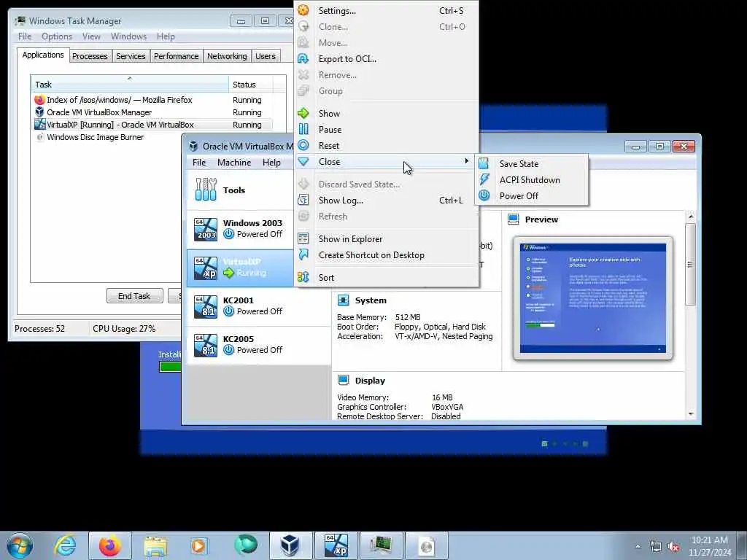Open Internet Explorer from the taskbar
This screenshot has width=747, height=560.
65,545
